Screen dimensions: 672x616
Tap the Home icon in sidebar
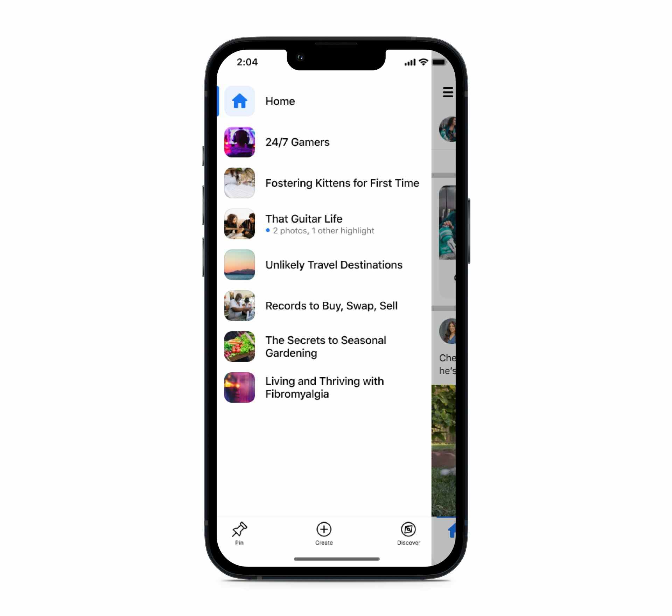pos(240,101)
